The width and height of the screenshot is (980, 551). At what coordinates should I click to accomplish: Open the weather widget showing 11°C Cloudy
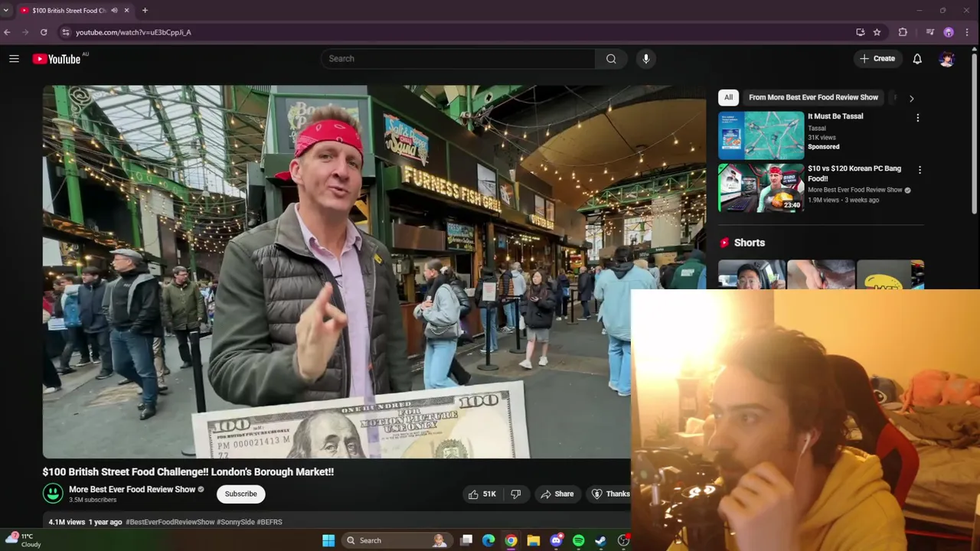pyautogui.click(x=23, y=540)
